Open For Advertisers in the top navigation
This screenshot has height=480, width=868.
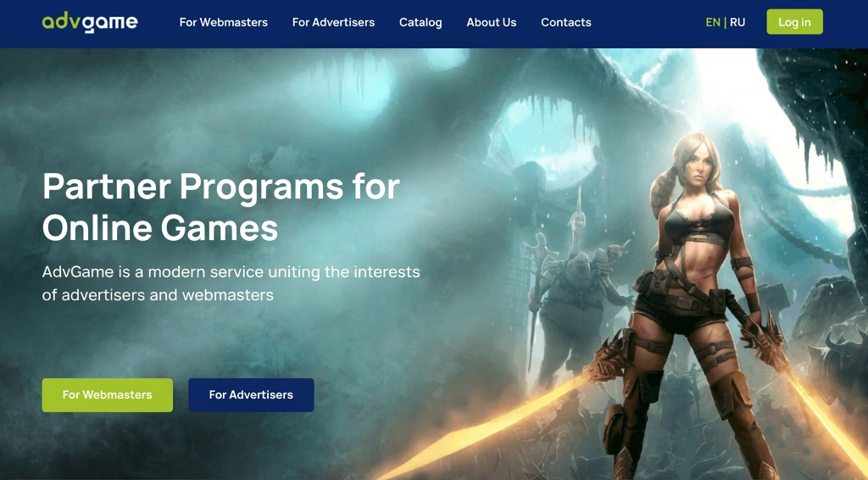point(333,23)
